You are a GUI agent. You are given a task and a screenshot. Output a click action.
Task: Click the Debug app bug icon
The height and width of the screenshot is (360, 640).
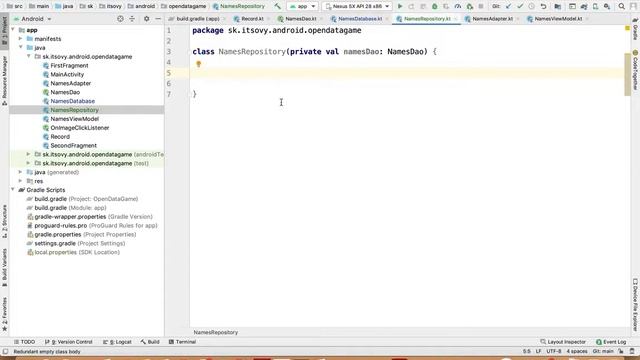point(435,6)
